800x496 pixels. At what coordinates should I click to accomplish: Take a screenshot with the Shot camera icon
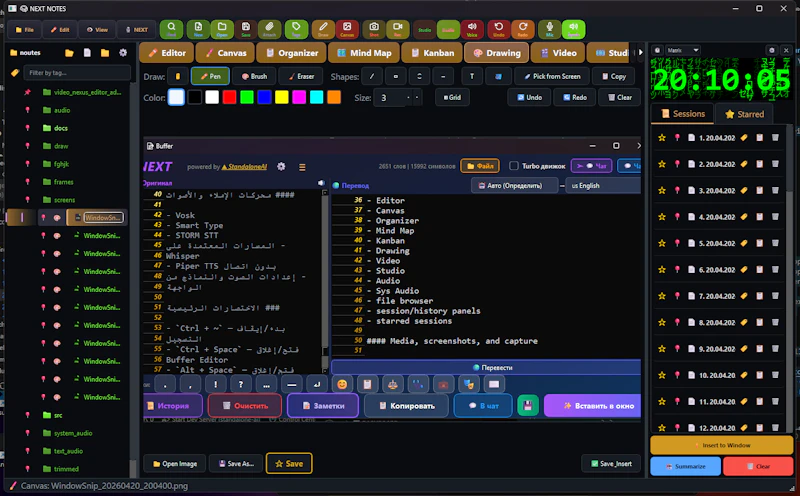pyautogui.click(x=374, y=29)
